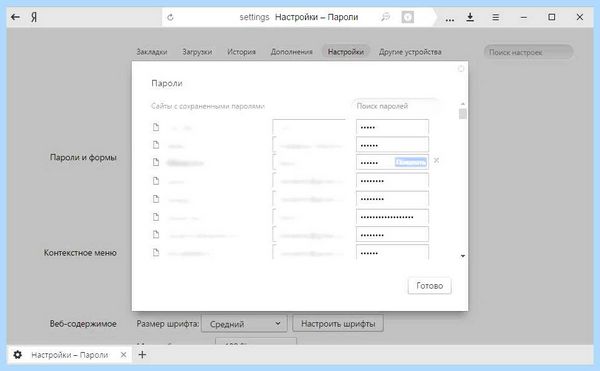Click the Настроить шрифты button
Image resolution: width=600 pixels, height=371 pixels.
[338, 324]
